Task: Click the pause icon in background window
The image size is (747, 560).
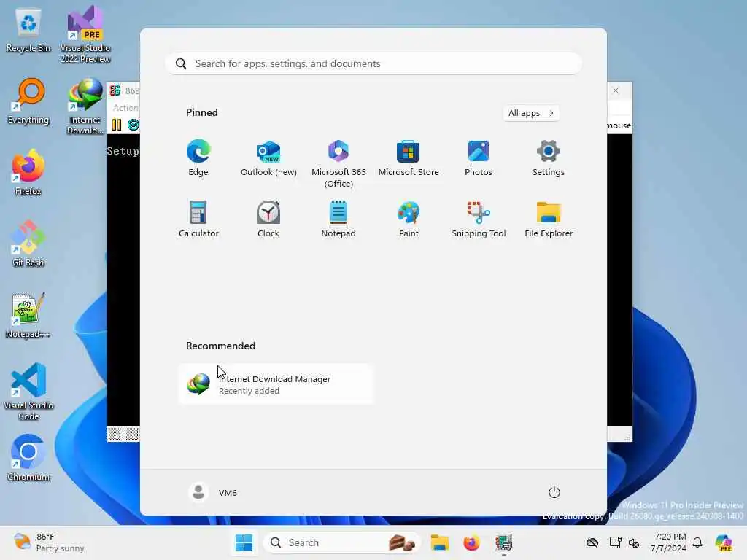Action: [x=117, y=125]
